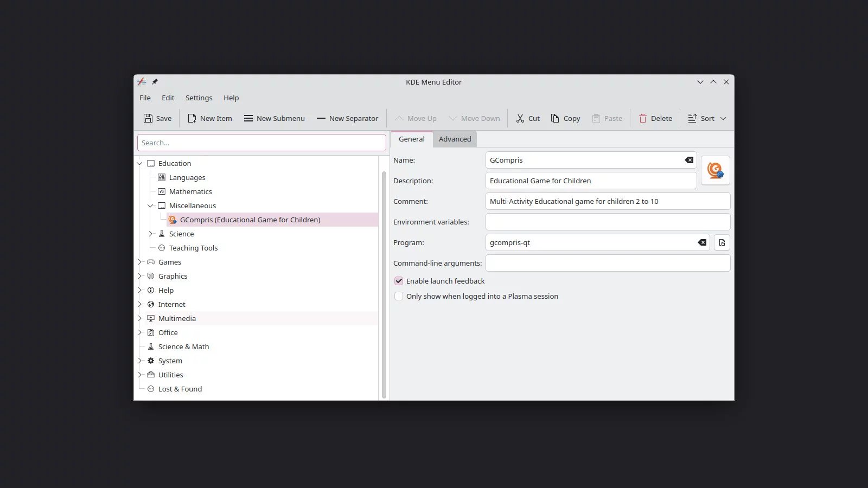Click the Internet globe icon
Screen dimensions: 868x488
[151, 304]
